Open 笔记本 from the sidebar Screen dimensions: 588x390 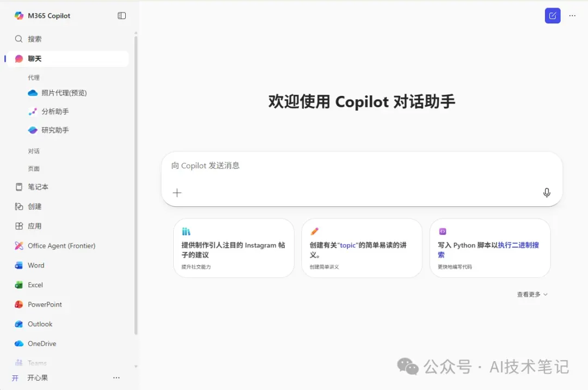pos(68,187)
